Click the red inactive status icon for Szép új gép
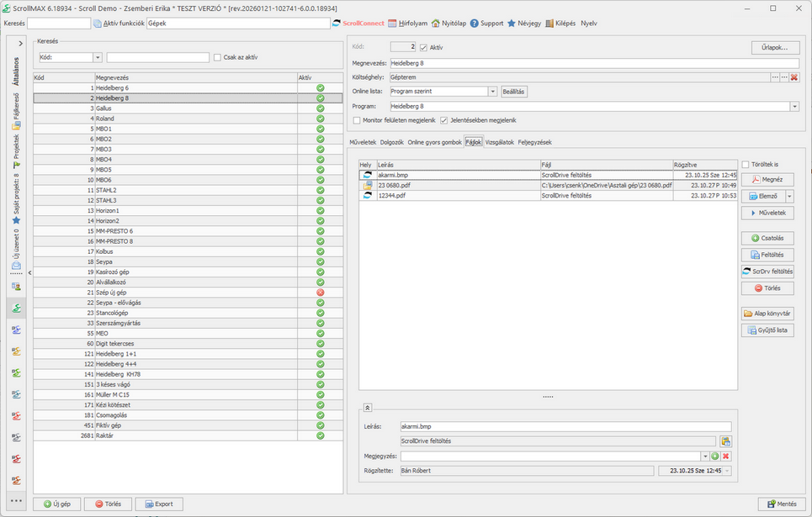The width and height of the screenshot is (812, 517). coord(320,292)
